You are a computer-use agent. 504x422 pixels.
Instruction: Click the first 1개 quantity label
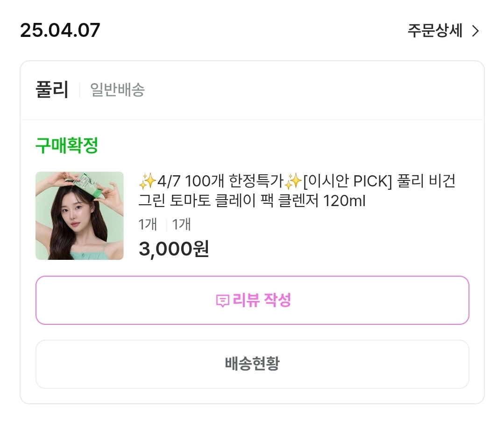[148, 225]
